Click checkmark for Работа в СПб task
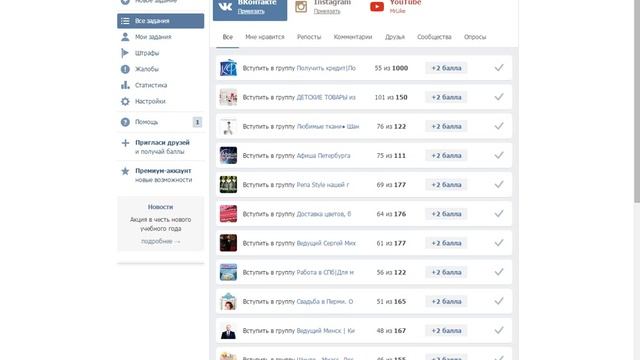Screen dimensions: 640x360 pyautogui.click(x=499, y=272)
